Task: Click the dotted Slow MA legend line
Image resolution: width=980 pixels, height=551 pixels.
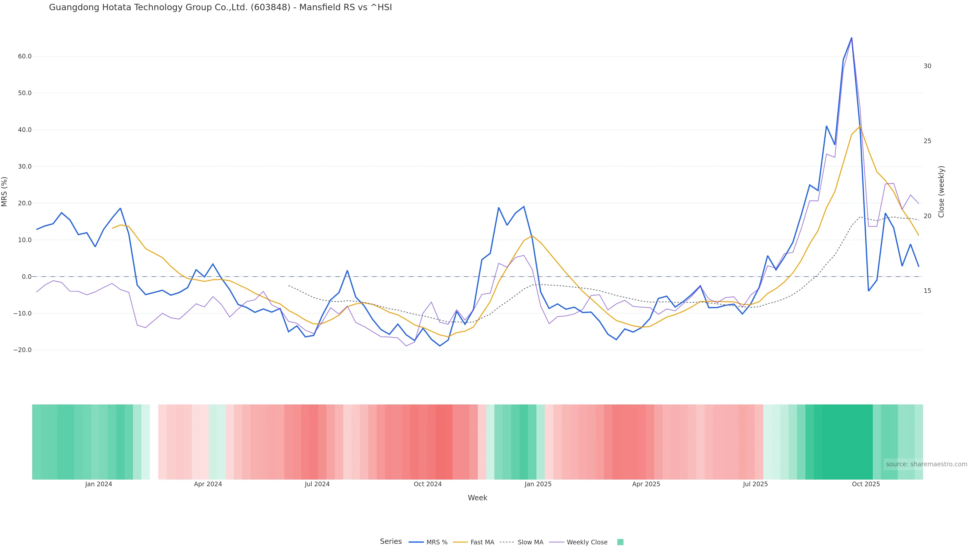Action: click(507, 542)
